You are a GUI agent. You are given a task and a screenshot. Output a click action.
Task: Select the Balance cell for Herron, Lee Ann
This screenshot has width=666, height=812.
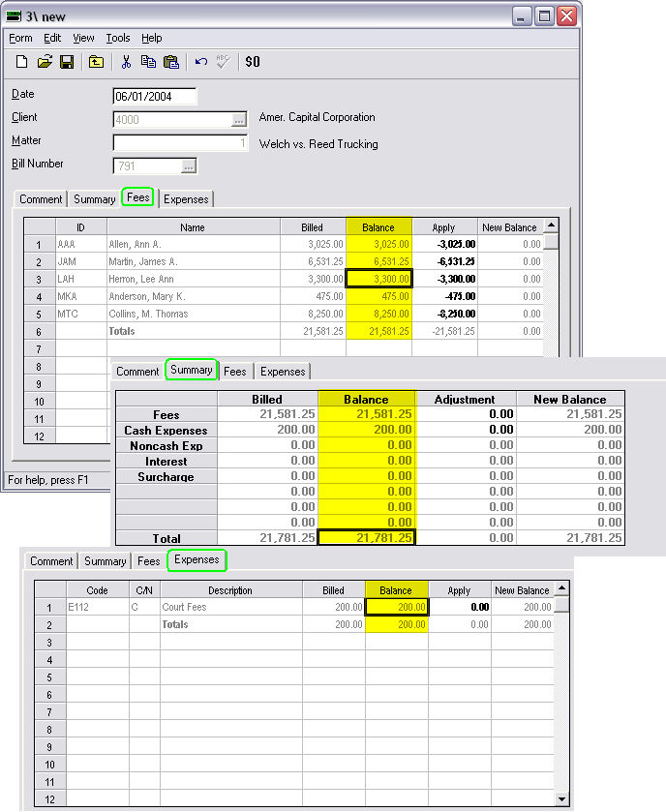click(x=378, y=279)
